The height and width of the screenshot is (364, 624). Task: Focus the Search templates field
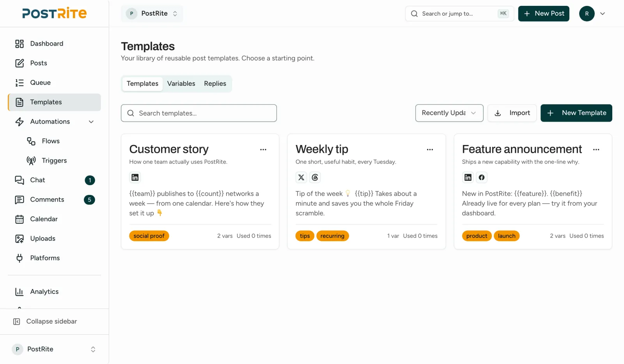point(199,113)
